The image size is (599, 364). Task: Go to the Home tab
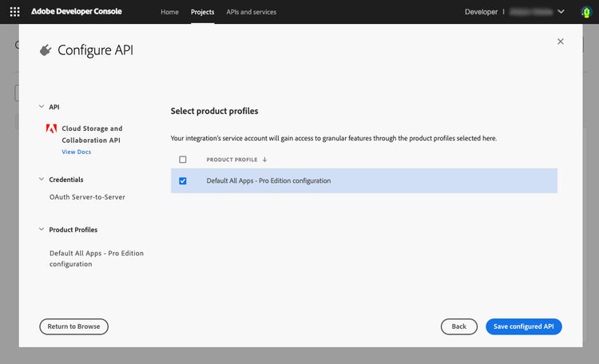(x=169, y=12)
